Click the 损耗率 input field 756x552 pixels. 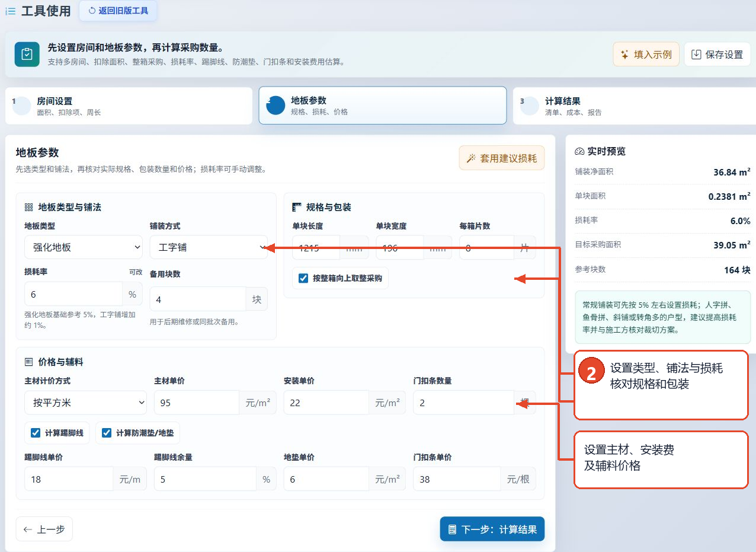click(73, 294)
